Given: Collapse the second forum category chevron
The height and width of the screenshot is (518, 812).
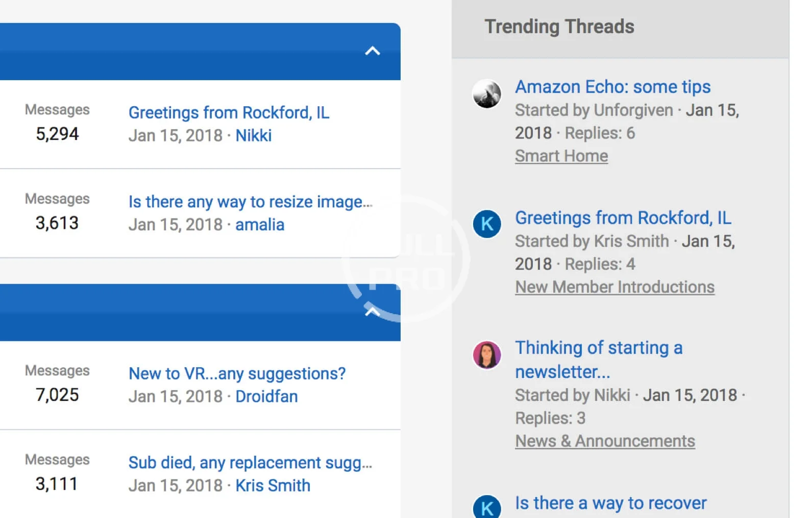Looking at the screenshot, I should (x=373, y=312).
